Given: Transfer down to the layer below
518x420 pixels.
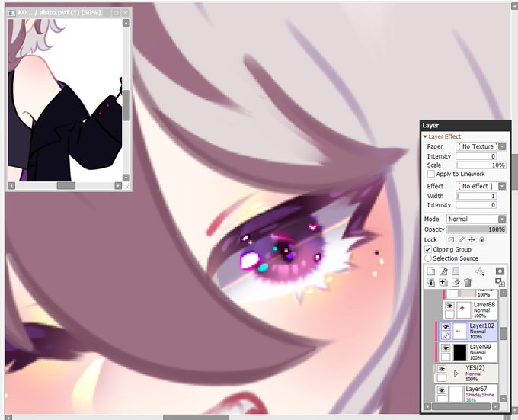Looking at the screenshot, I should (431, 282).
